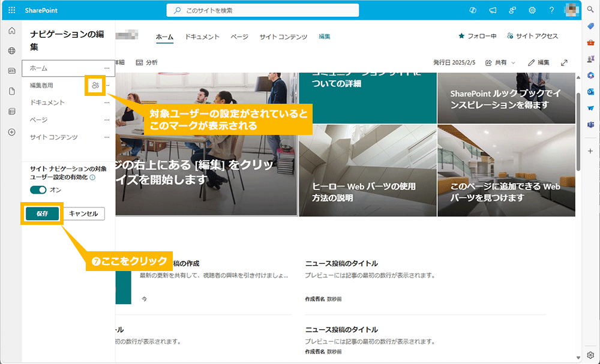600x364 pixels.
Task: Open the Copilot icon in header
Action: click(x=473, y=10)
